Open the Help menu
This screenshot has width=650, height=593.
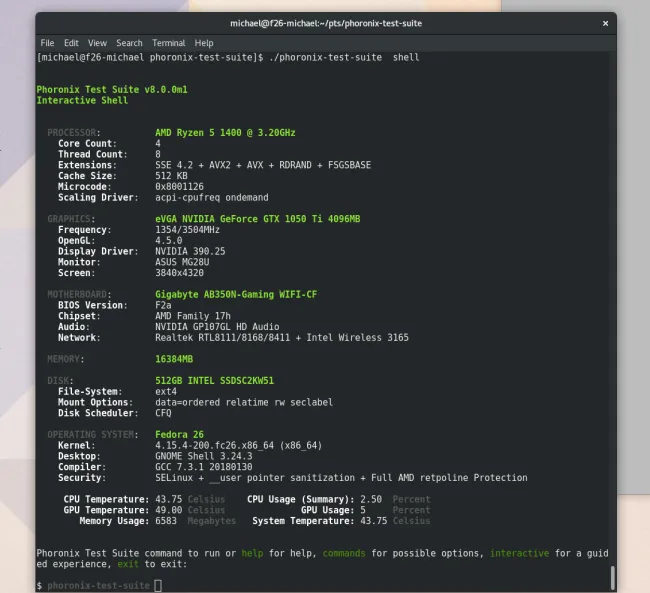204,43
